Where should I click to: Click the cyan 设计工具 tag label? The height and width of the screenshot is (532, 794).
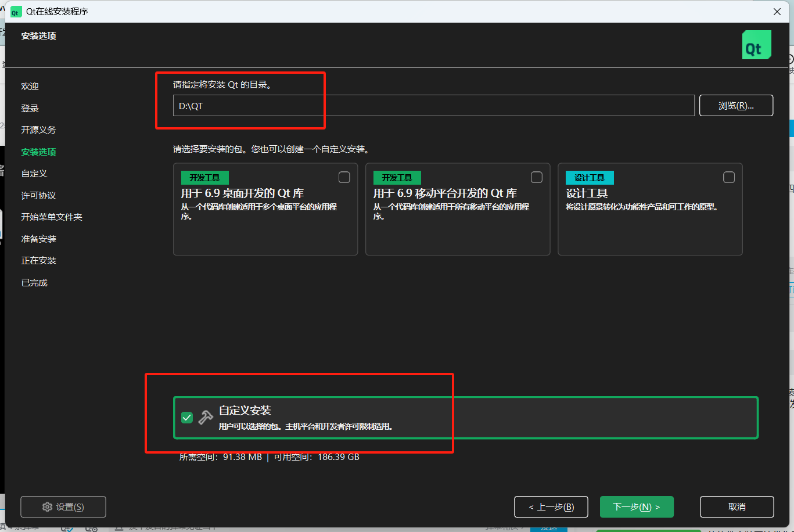pos(590,178)
